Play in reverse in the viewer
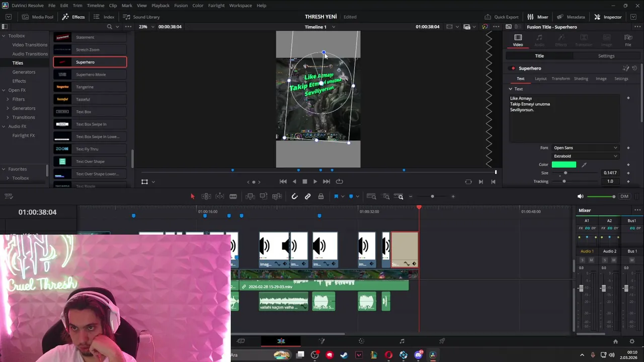Viewport: 644px width, 362px height. tap(294, 182)
